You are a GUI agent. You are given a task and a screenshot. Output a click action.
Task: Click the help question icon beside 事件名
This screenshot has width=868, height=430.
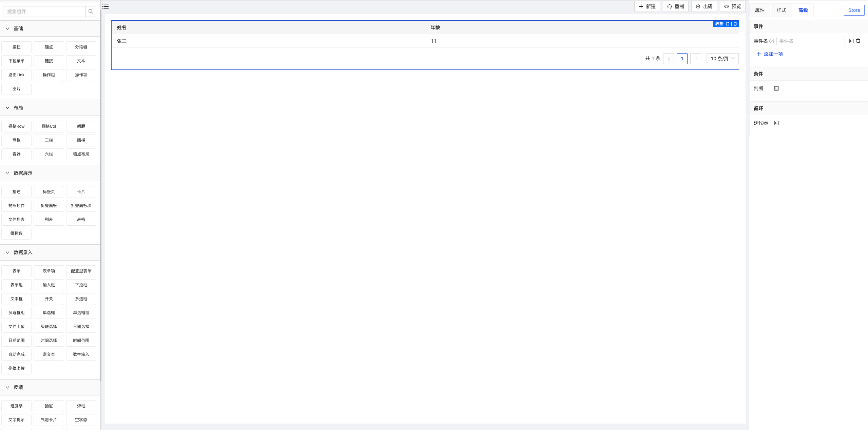(772, 41)
